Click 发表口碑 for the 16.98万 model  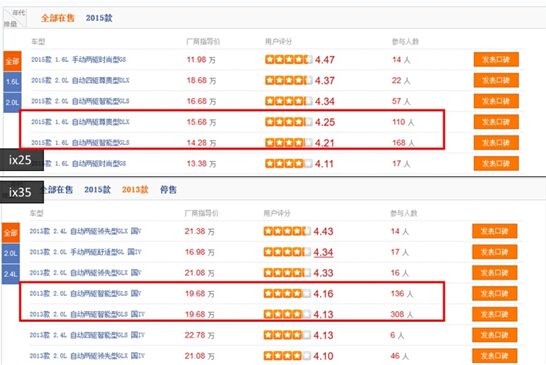pyautogui.click(x=494, y=252)
